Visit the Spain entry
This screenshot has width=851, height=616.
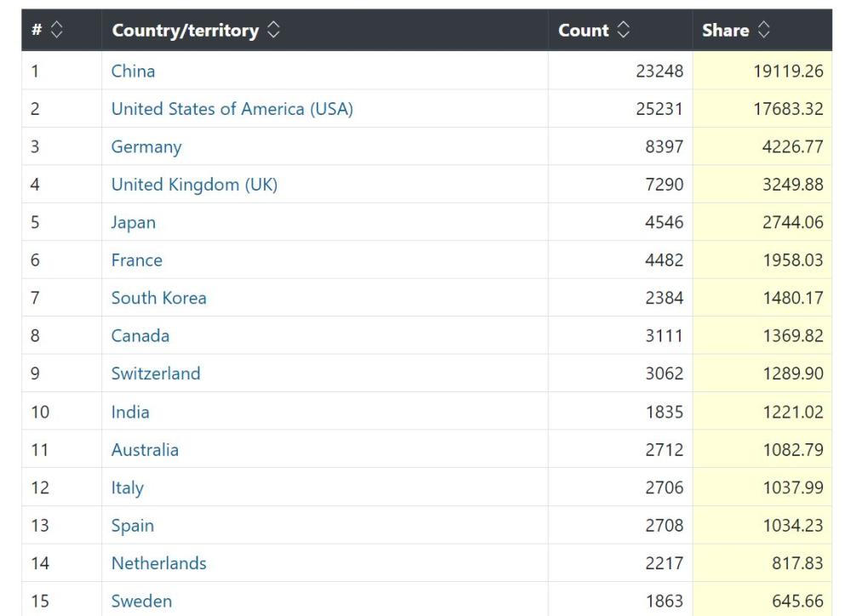(x=133, y=525)
